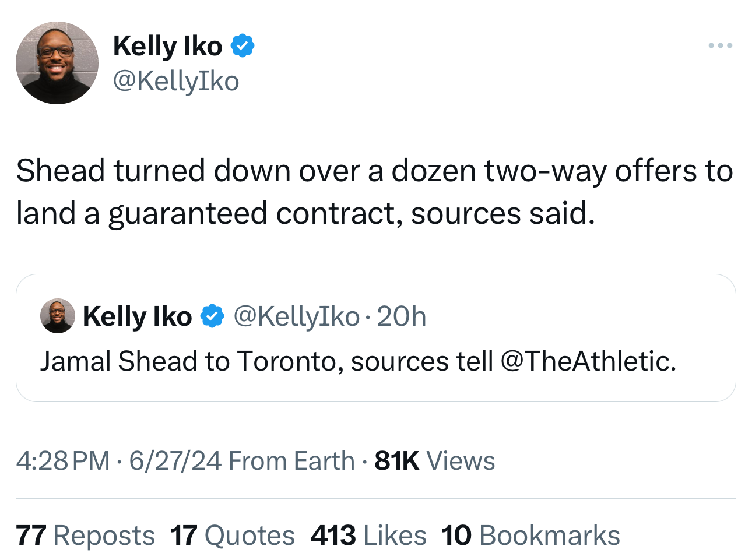Click the blue verified badge beside Kelly Iko

243,46
